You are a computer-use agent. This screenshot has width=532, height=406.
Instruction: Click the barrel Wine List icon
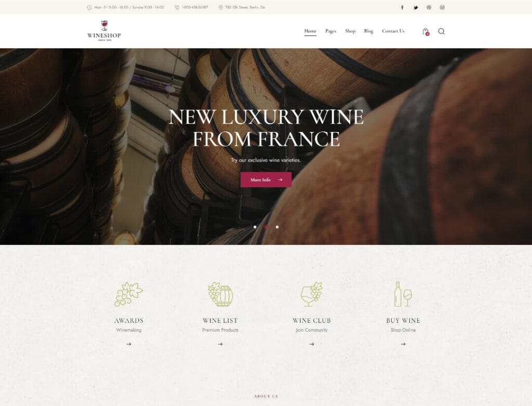220,294
